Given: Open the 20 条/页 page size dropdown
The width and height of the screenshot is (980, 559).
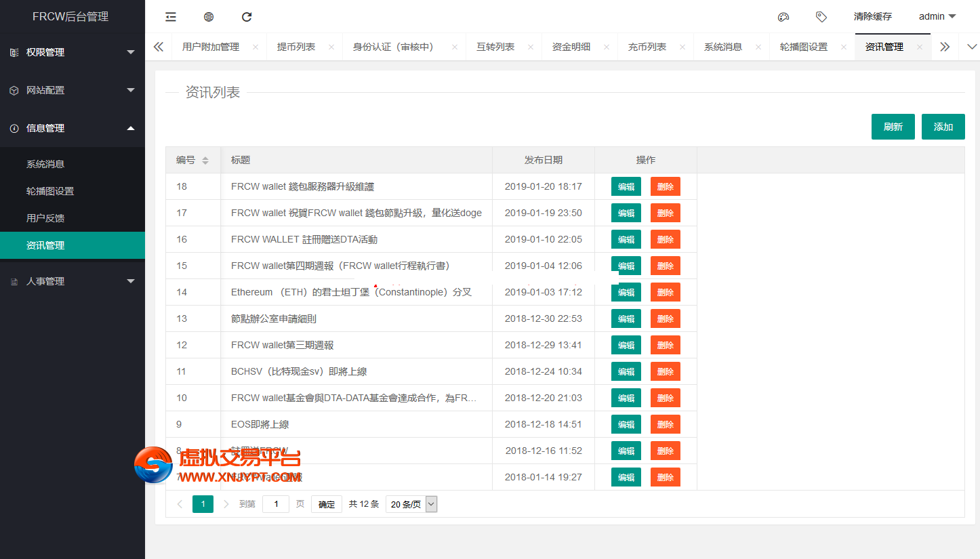Looking at the screenshot, I should pyautogui.click(x=411, y=504).
